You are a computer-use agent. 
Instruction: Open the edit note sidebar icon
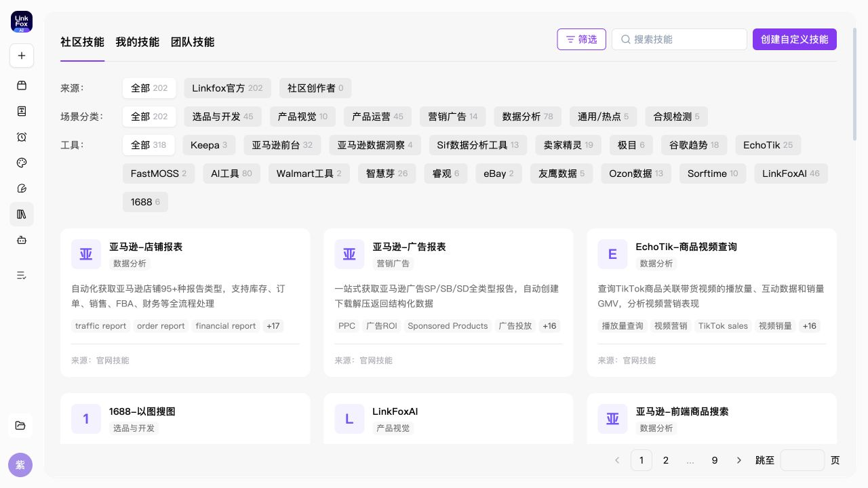pos(22,188)
